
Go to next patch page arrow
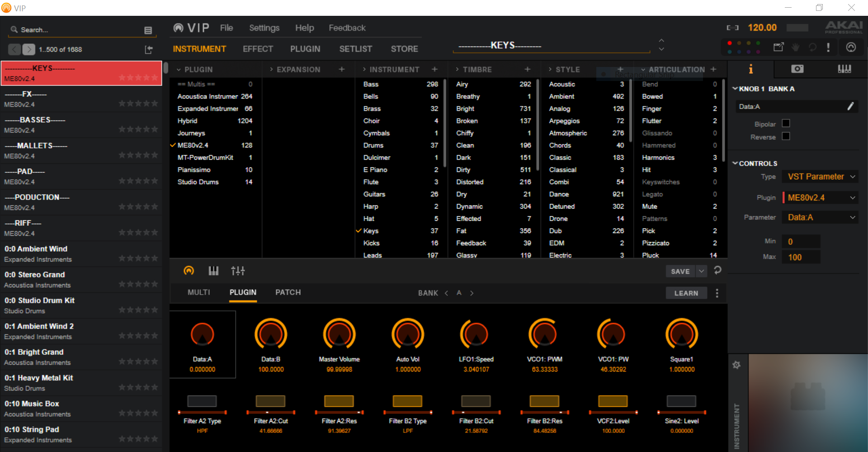pos(28,49)
